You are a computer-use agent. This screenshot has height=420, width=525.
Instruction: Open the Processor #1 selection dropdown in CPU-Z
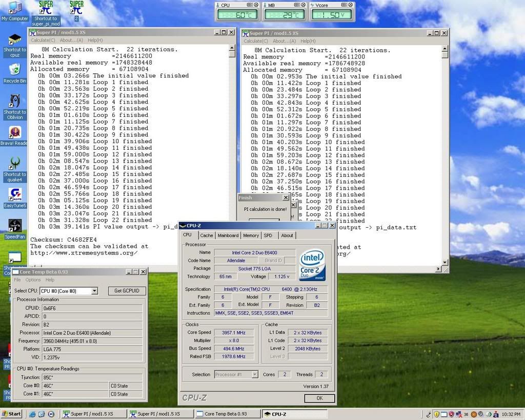[254, 374]
